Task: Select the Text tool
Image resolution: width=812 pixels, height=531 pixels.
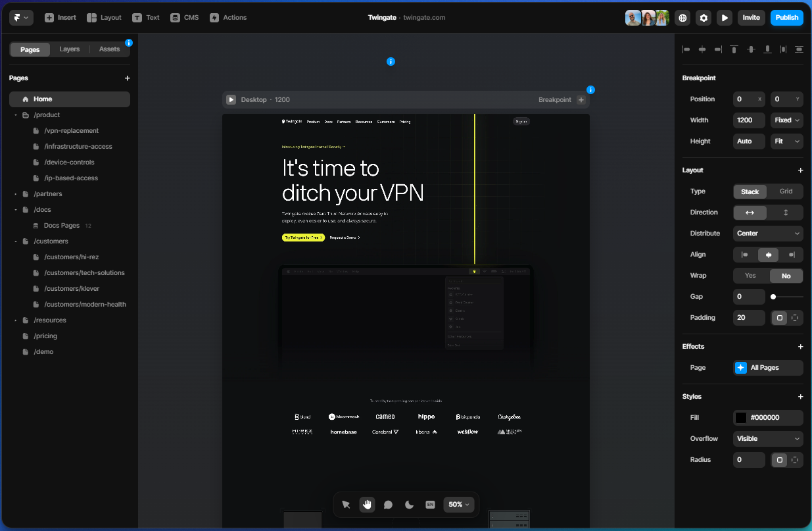Action: coord(145,17)
